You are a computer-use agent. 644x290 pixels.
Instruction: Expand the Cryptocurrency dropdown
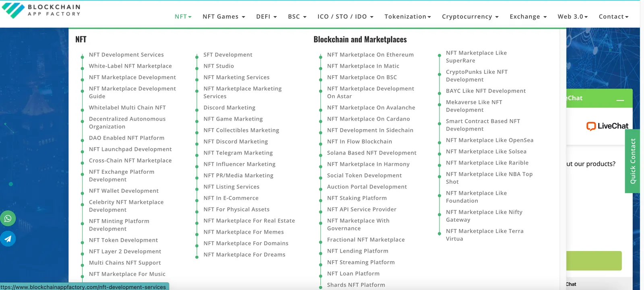pyautogui.click(x=470, y=16)
